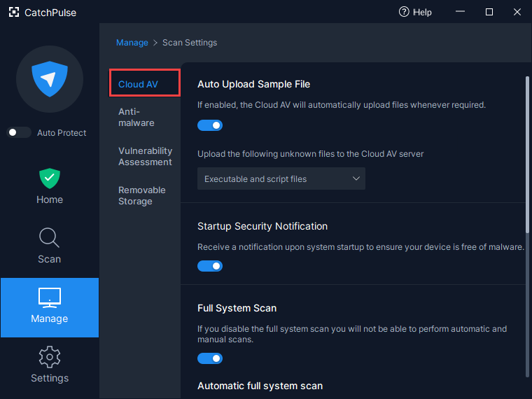Screen dimensions: 532x399
Task: Open the Executable and script files dropdown
Action: point(281,178)
